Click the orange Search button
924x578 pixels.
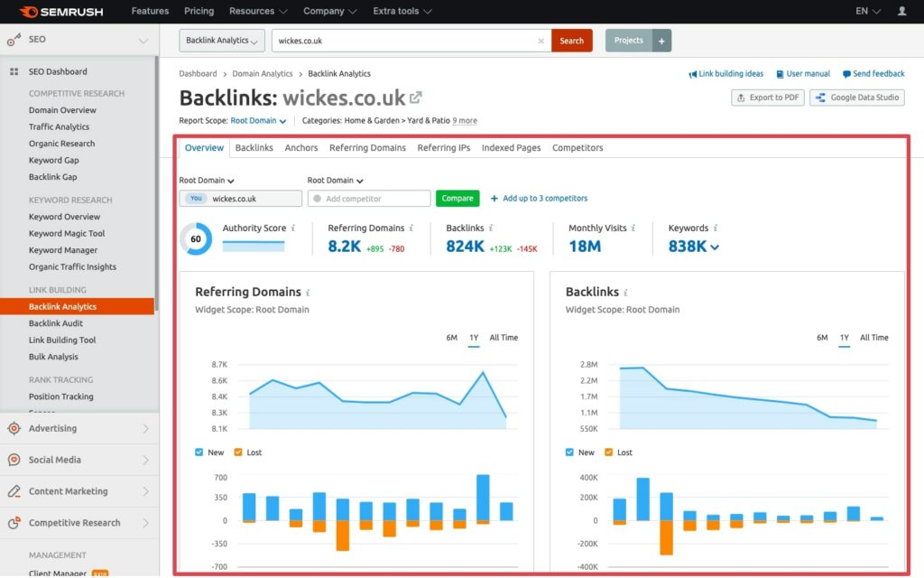point(571,41)
